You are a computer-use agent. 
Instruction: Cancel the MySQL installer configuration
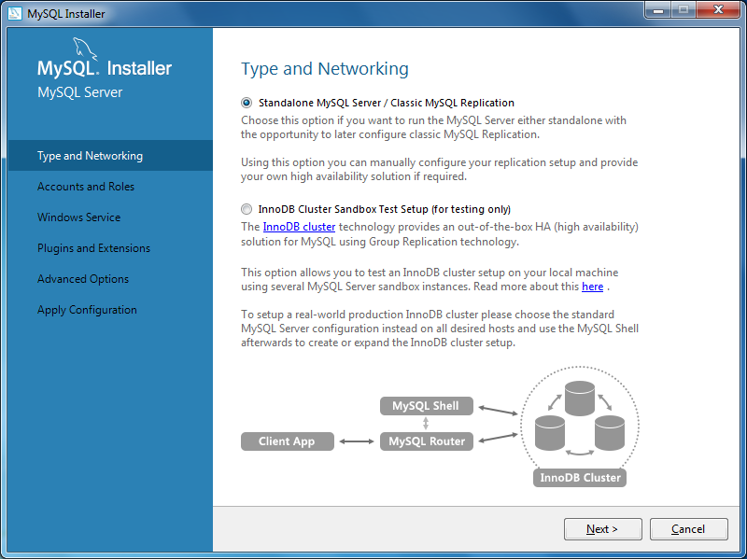point(688,529)
